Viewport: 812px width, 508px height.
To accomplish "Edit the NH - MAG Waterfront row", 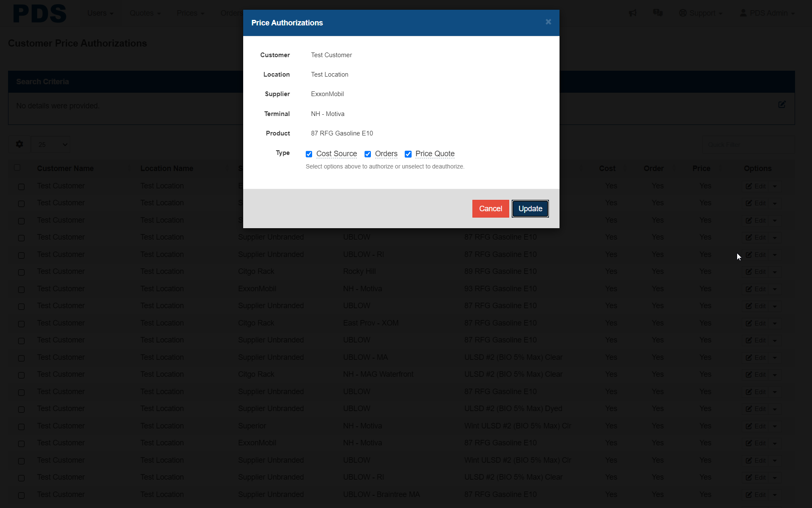I will pyautogui.click(x=756, y=375).
